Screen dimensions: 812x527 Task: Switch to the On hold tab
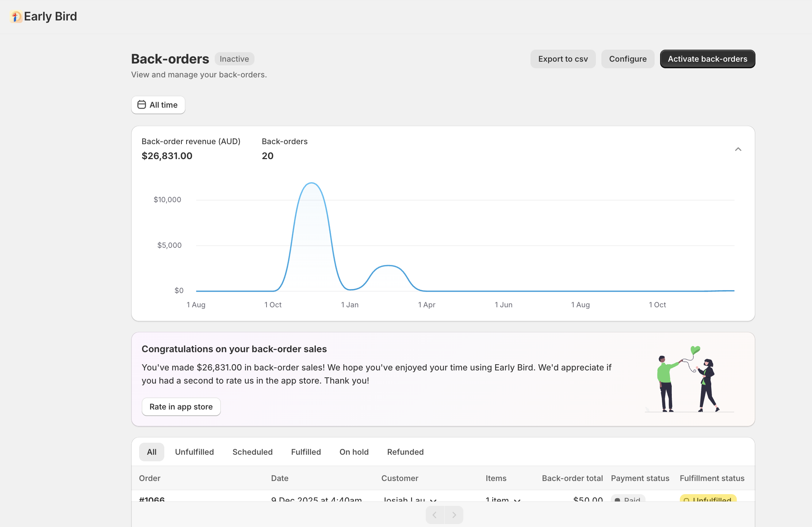[353, 452]
